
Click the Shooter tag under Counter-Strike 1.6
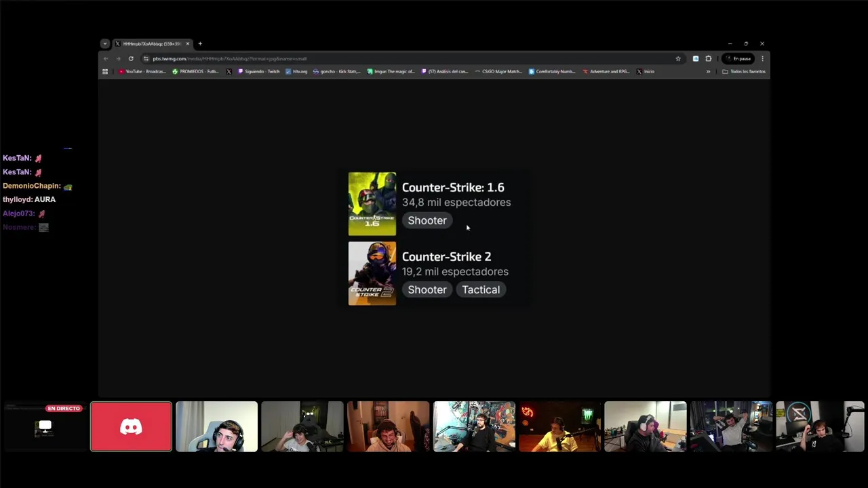pyautogui.click(x=427, y=220)
